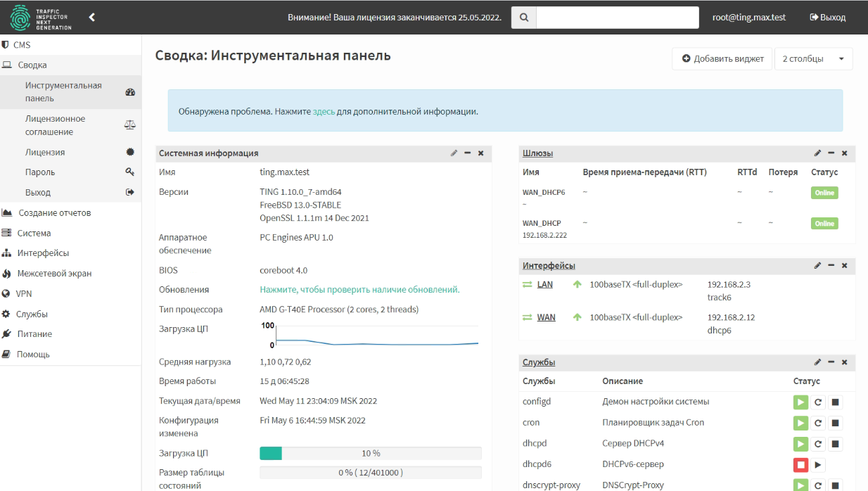Viewport: 868px width, 491px height.
Task: Click the Загрузка ЦП 10 % progress bar
Action: (371, 454)
